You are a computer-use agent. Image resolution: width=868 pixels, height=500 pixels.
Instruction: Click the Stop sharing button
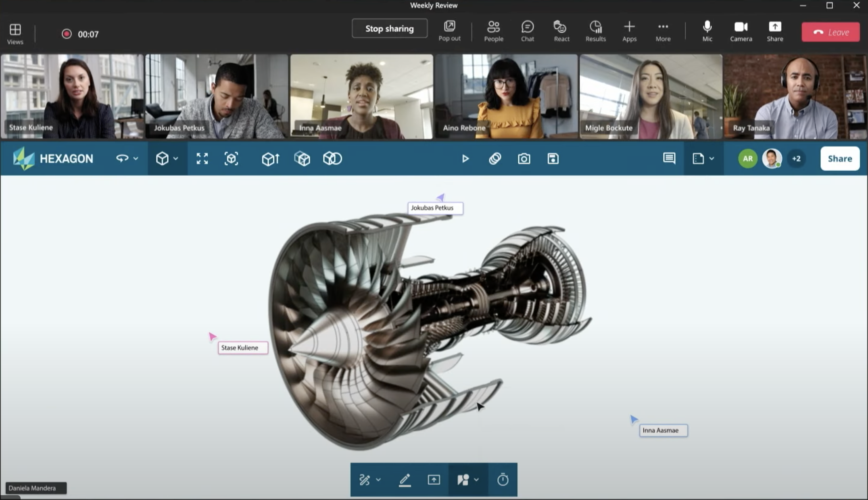click(389, 29)
